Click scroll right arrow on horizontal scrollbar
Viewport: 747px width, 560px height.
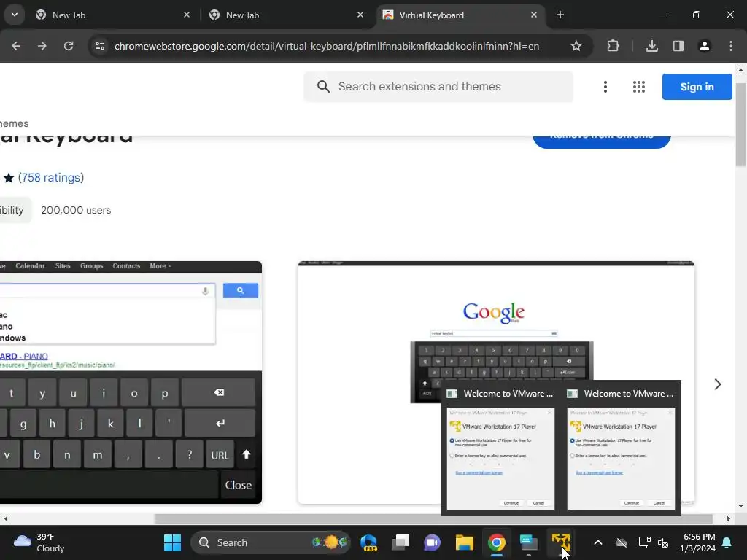[729, 518]
